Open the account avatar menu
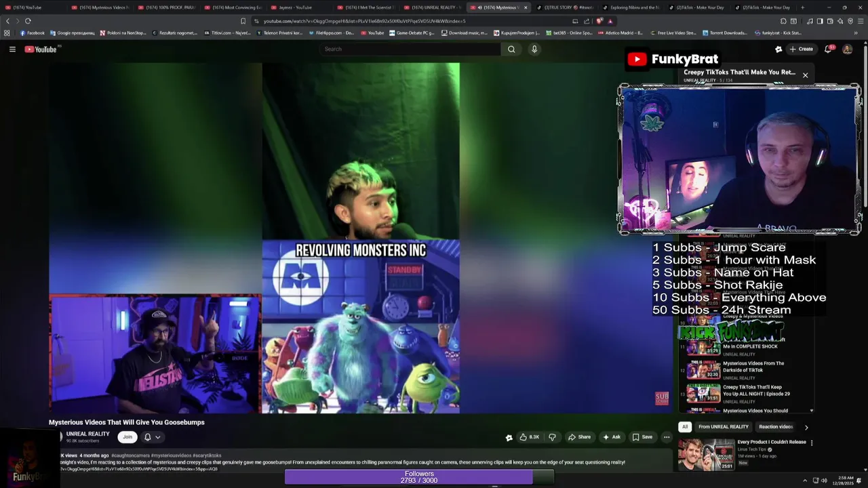This screenshot has height=488, width=868. click(847, 49)
